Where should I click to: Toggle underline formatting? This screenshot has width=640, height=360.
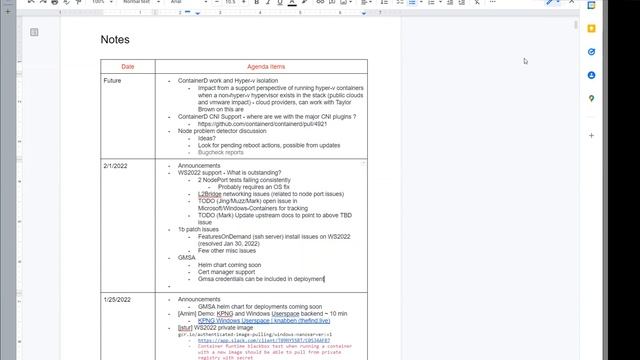280,2
